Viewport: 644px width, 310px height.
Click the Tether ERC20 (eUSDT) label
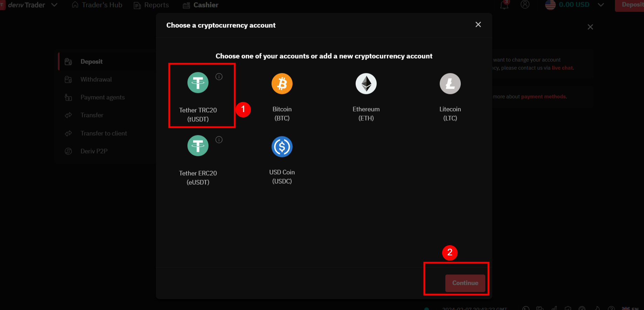click(x=198, y=178)
